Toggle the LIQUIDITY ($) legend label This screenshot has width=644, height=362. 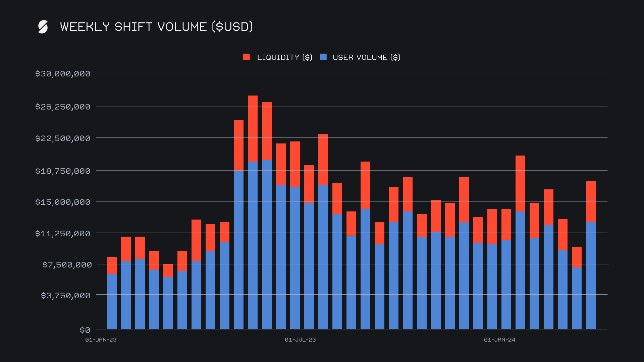coord(284,57)
